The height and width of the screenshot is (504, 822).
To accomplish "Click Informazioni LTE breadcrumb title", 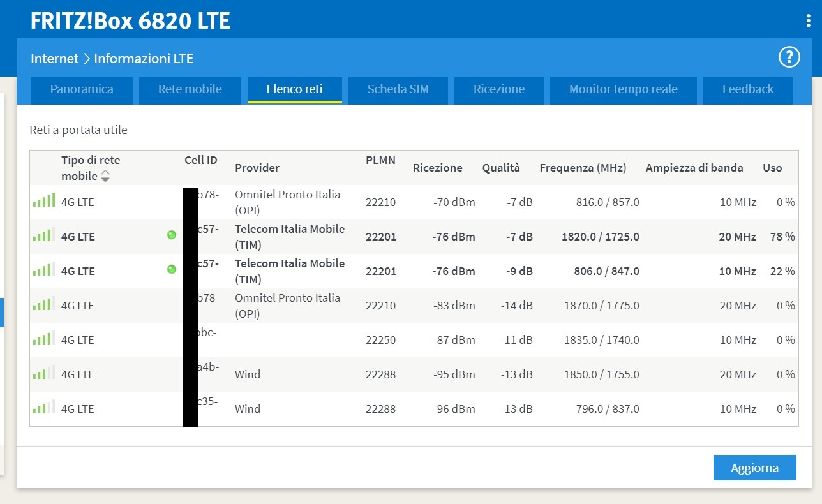I will click(144, 59).
